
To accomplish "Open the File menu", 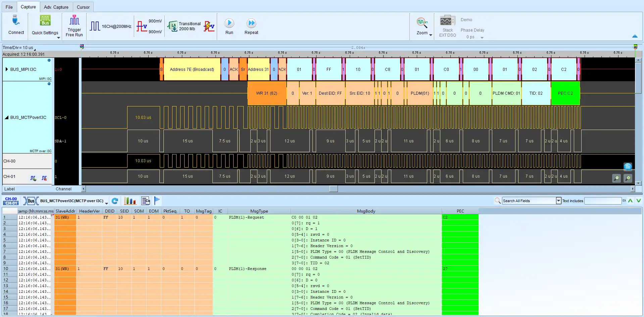I will (9, 7).
